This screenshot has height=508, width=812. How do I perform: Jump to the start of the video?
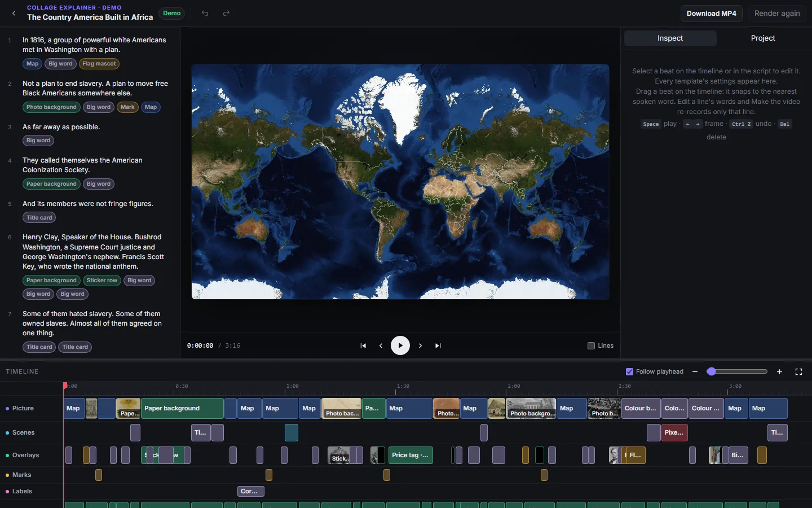click(363, 345)
